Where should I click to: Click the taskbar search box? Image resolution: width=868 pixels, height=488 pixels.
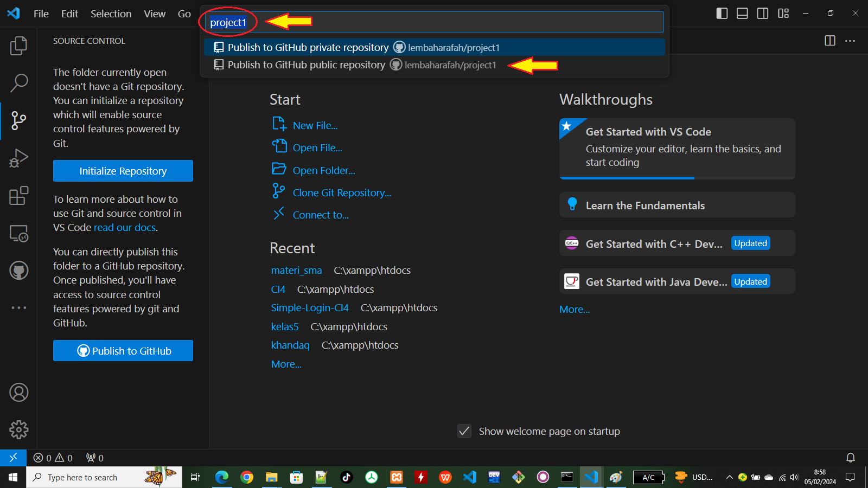click(104, 477)
